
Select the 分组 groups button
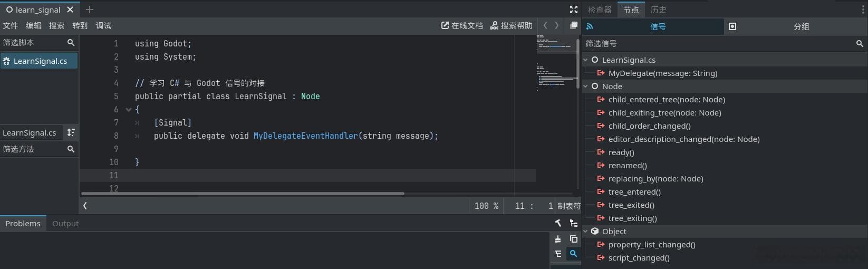(x=796, y=26)
